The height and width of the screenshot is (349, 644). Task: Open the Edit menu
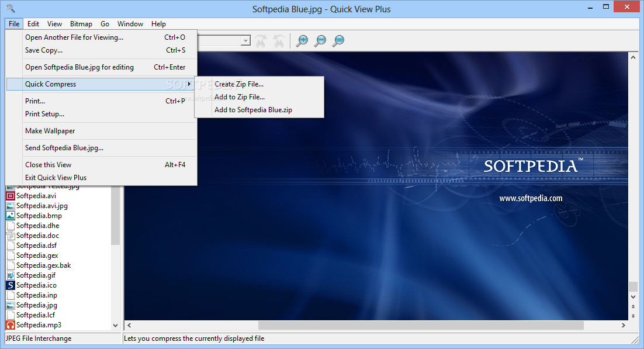pos(33,24)
